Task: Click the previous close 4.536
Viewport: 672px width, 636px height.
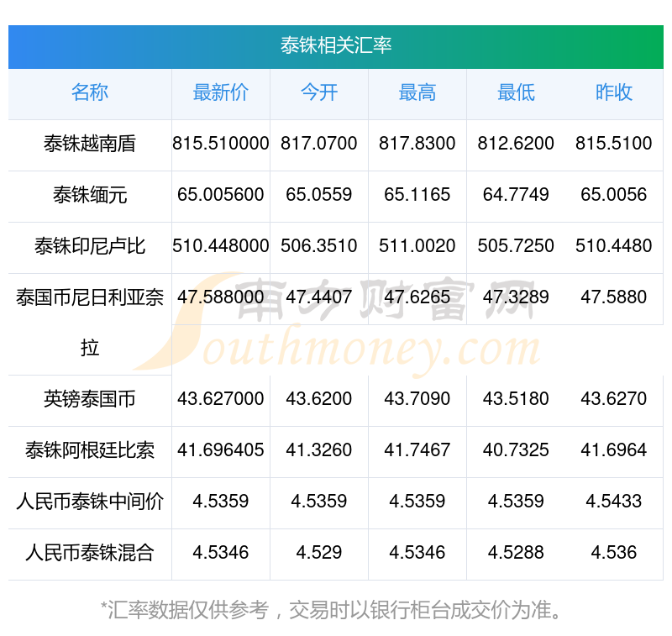Action: click(614, 553)
